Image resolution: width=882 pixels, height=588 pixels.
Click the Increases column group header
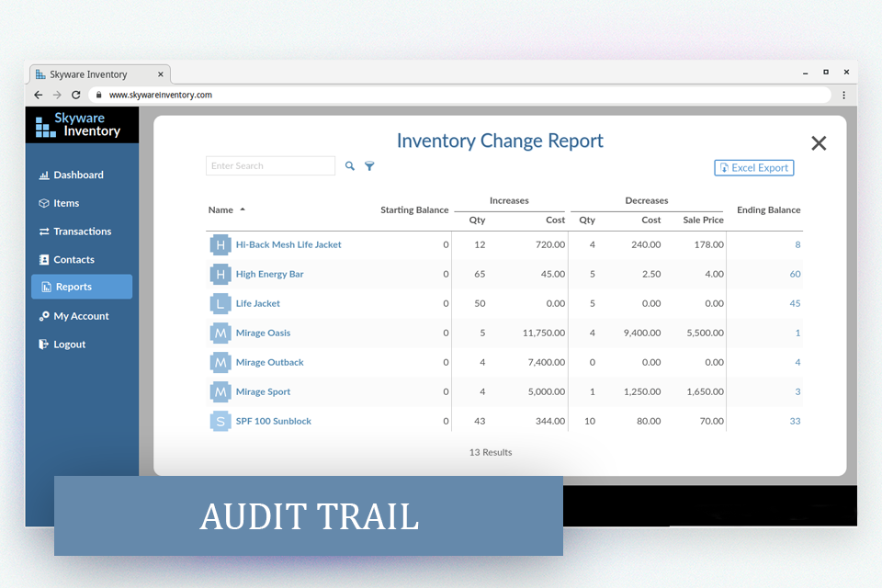click(x=509, y=200)
